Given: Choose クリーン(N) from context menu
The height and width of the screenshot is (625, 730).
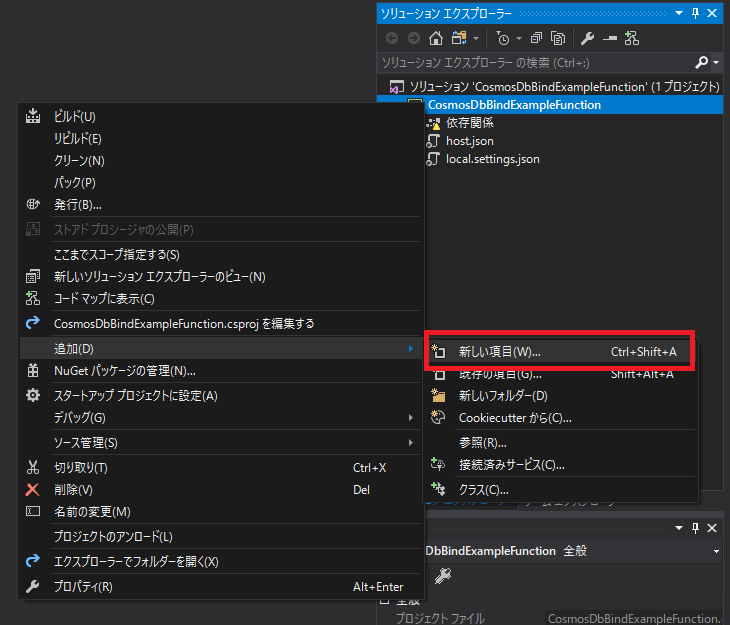Looking at the screenshot, I should pos(221,160).
